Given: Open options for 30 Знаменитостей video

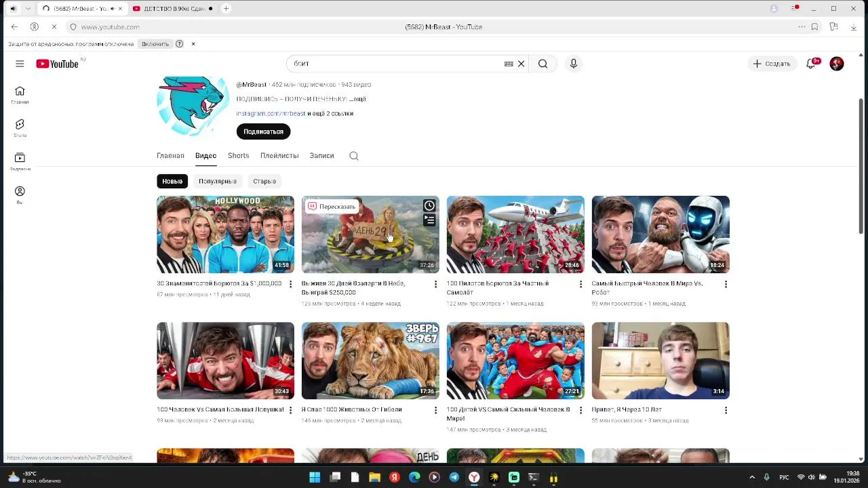Looking at the screenshot, I should [290, 284].
